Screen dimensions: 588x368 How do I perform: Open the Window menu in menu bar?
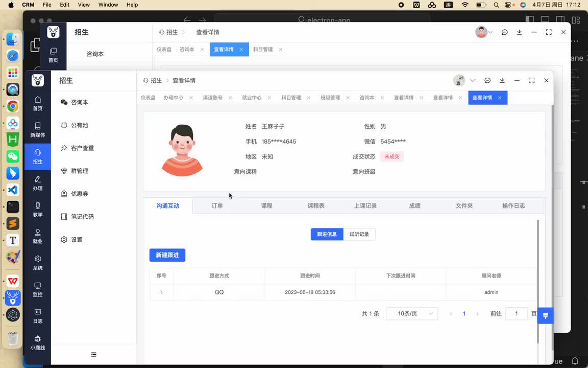coord(108,5)
